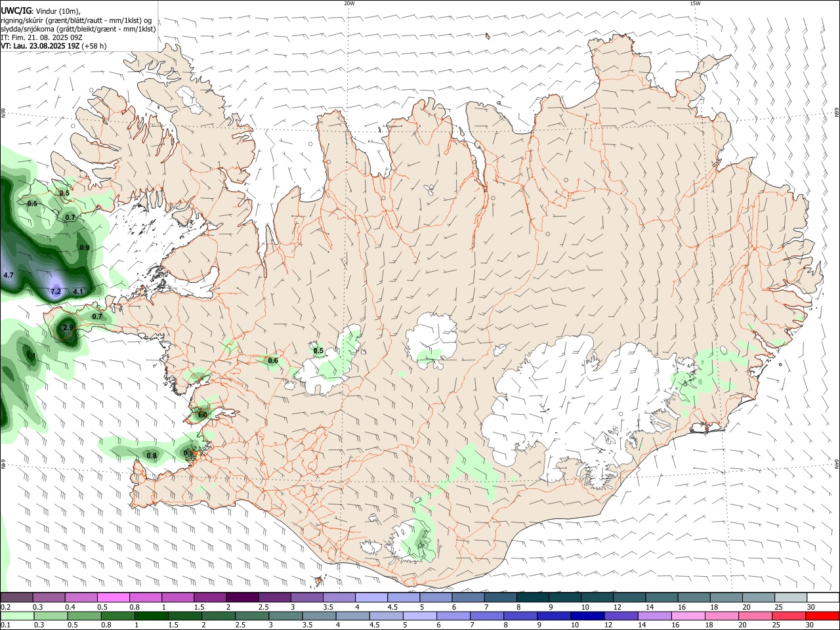Click the bright red 30 swatch in lower legend
Image resolution: width=840 pixels, height=630 pixels.
click(823, 616)
